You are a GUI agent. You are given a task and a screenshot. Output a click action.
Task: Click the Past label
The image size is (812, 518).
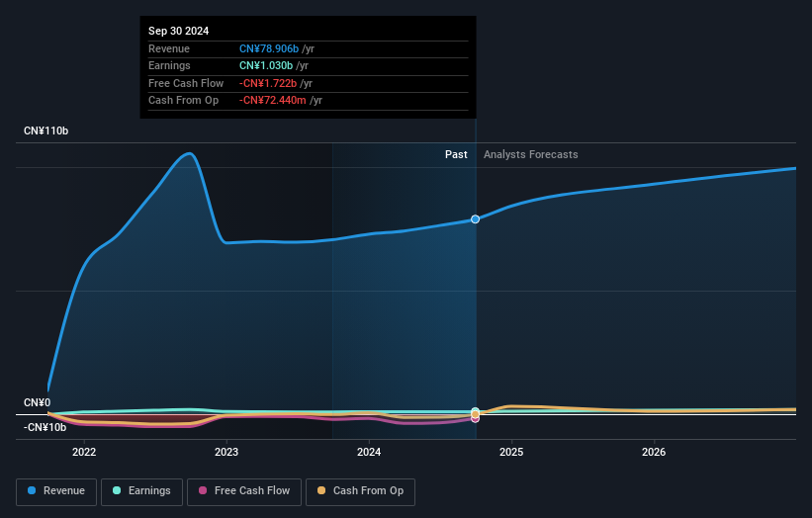[456, 154]
